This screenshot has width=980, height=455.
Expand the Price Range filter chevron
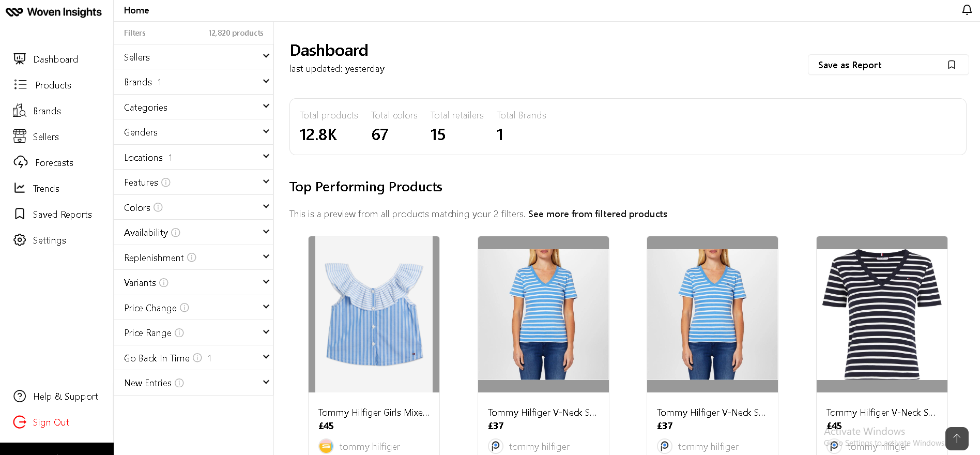(266, 332)
